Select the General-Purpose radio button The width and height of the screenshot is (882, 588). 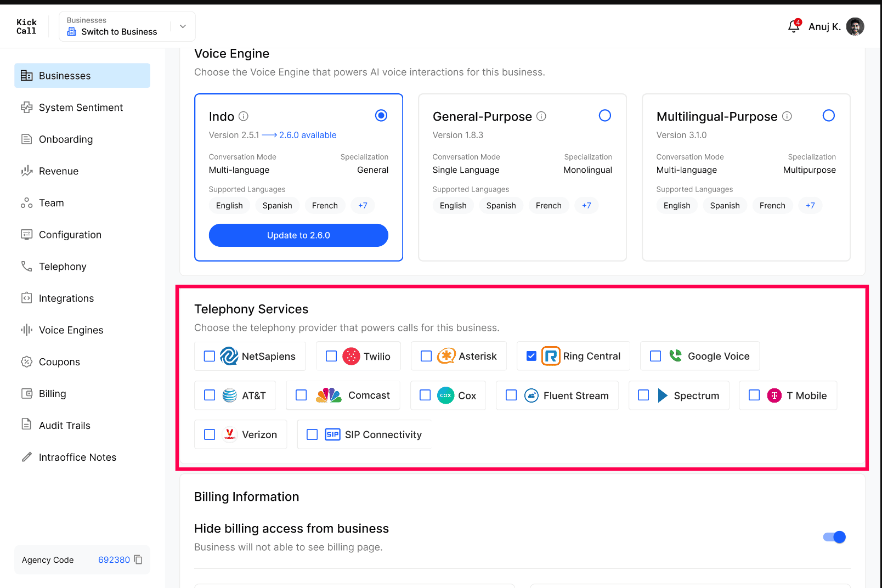pyautogui.click(x=605, y=116)
